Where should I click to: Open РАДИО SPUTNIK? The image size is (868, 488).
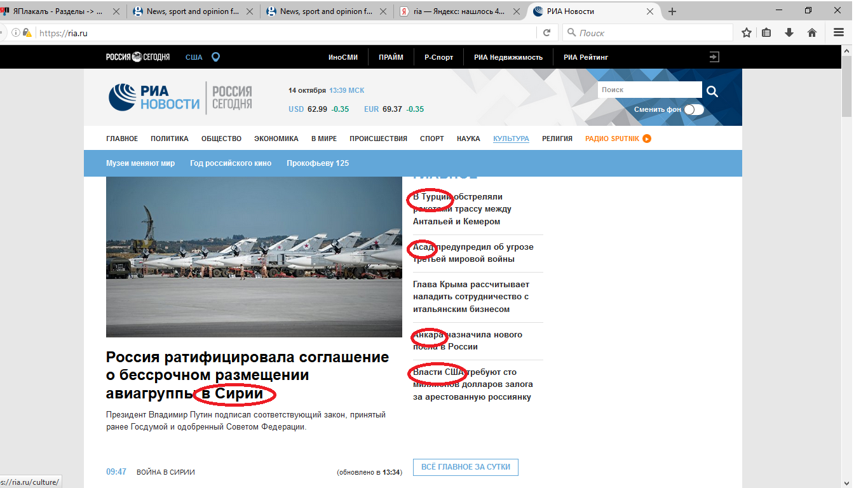(618, 139)
